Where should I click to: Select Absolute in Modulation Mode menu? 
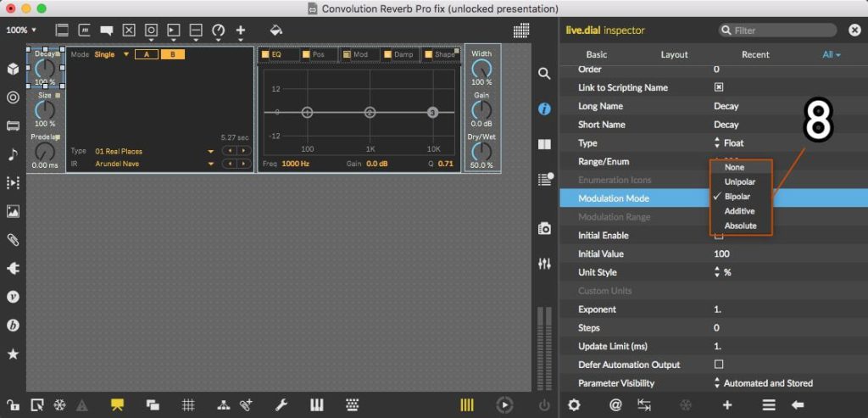[x=741, y=226]
